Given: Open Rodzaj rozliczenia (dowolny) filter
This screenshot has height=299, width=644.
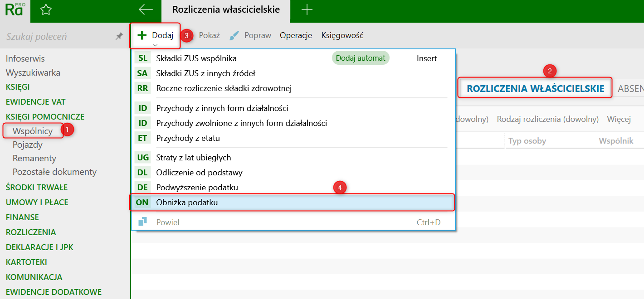Looking at the screenshot, I should click(548, 119).
